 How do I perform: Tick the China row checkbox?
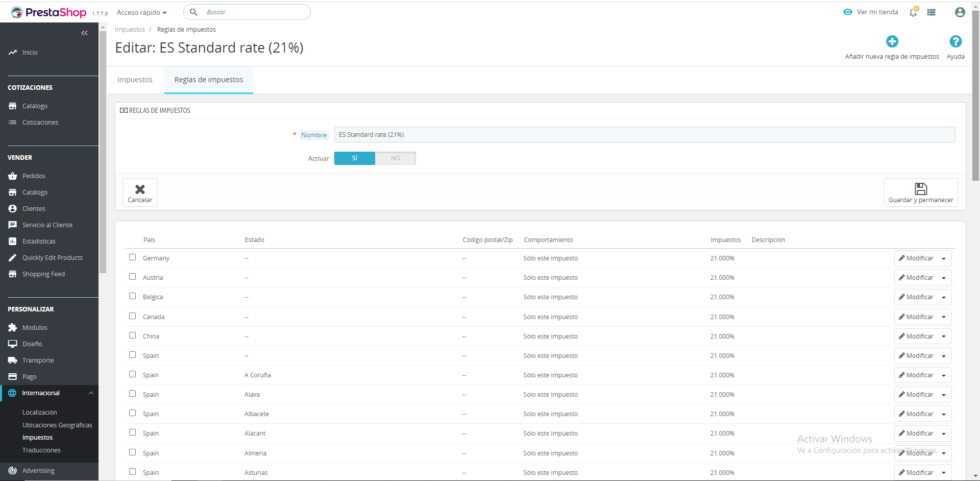click(x=133, y=335)
